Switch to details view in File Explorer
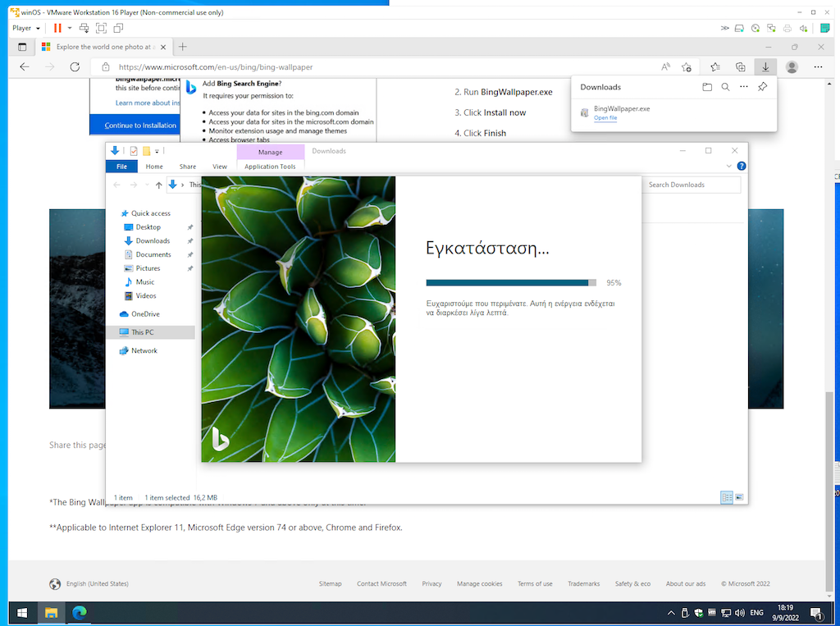Screen dimensions: 840x626 coord(727,497)
